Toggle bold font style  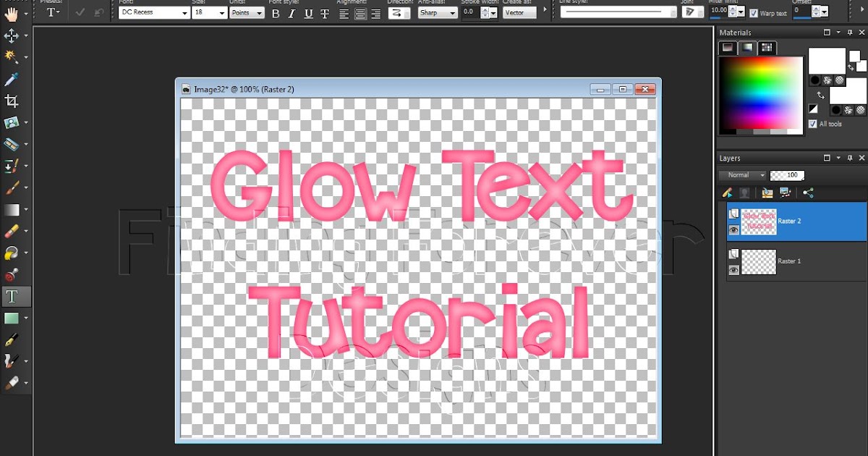[276, 13]
